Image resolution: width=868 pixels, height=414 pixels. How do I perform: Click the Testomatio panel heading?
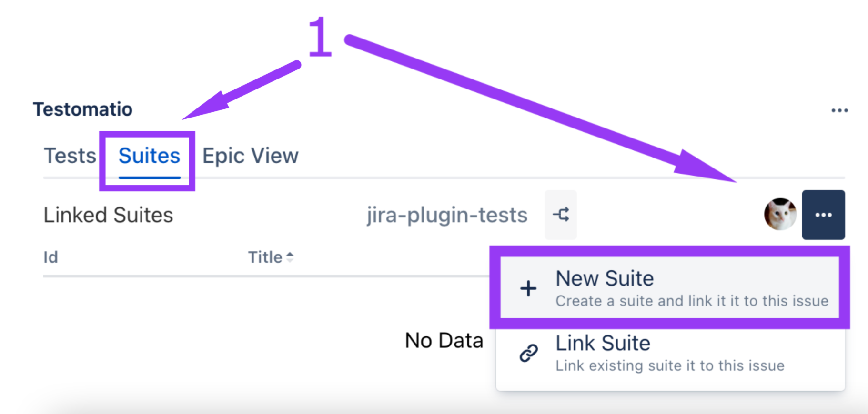tap(82, 109)
